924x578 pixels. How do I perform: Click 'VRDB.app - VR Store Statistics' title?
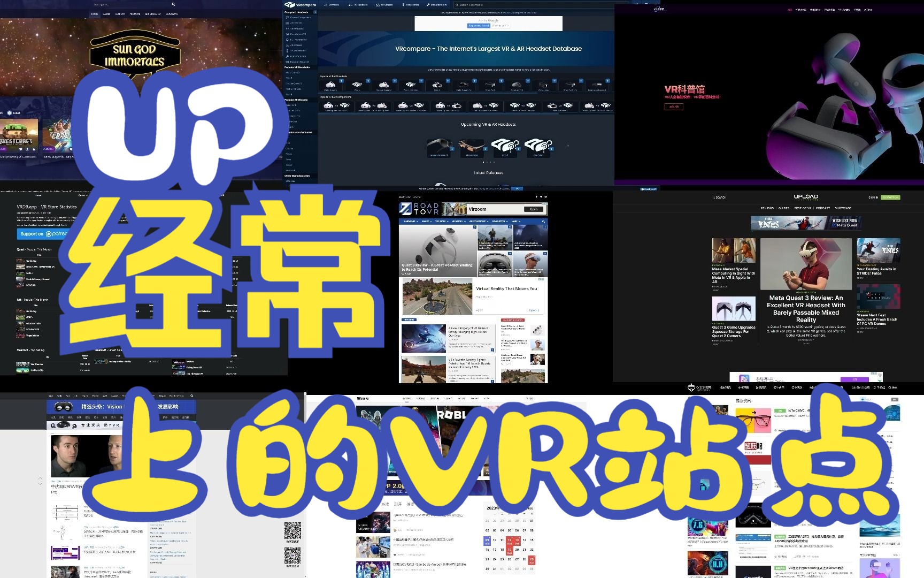coord(47,207)
